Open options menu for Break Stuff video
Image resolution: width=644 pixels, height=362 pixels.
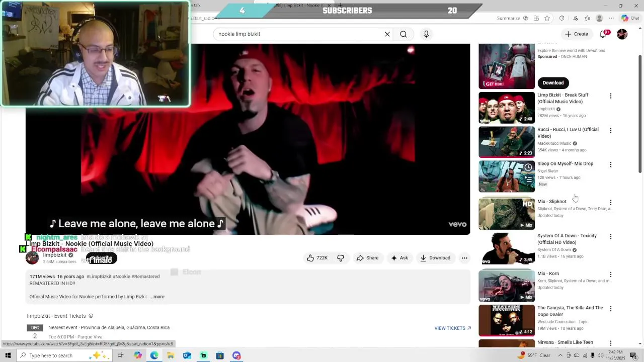tap(611, 96)
